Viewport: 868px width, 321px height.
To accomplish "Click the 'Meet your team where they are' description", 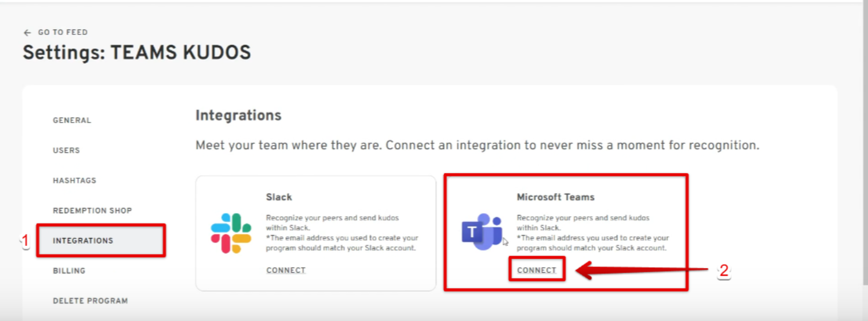I will (x=478, y=145).
